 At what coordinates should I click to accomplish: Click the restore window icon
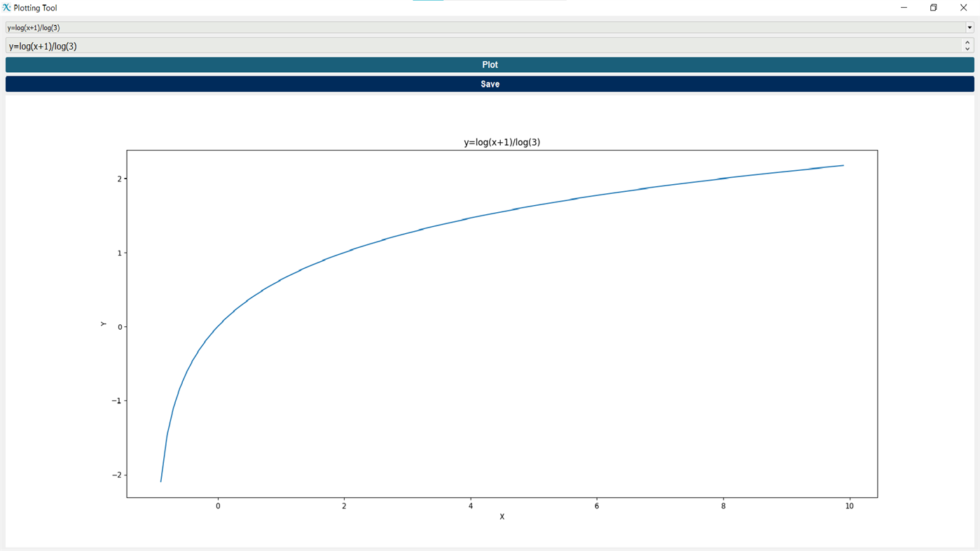pyautogui.click(x=932, y=6)
